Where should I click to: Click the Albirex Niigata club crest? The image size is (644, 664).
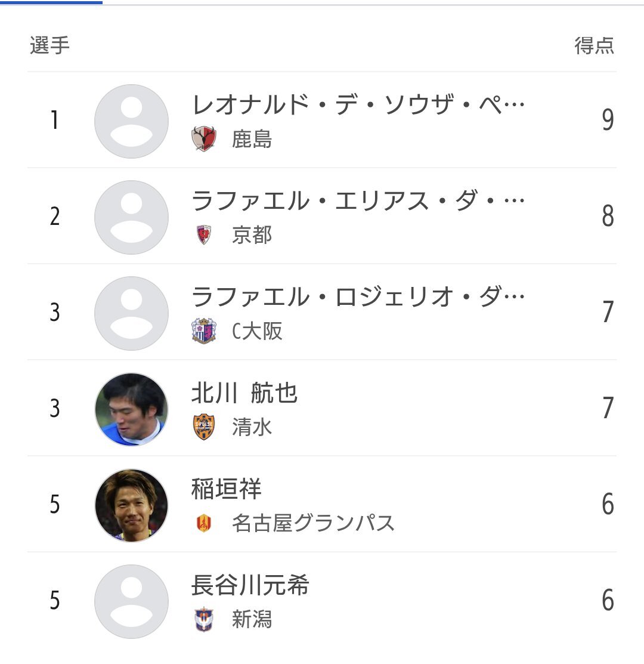(204, 619)
